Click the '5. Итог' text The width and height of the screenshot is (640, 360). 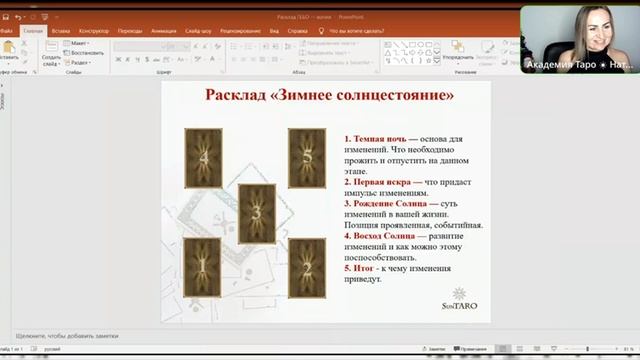pyautogui.click(x=359, y=268)
